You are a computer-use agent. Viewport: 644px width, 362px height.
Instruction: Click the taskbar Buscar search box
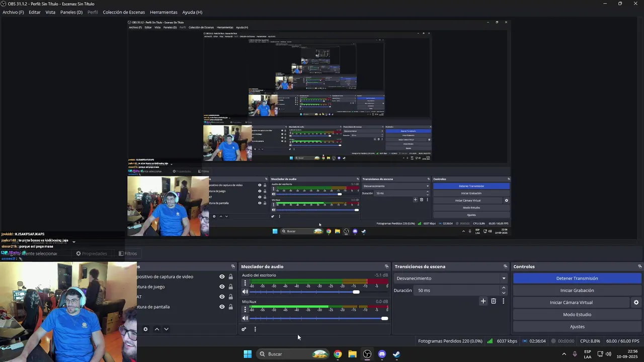(294, 354)
